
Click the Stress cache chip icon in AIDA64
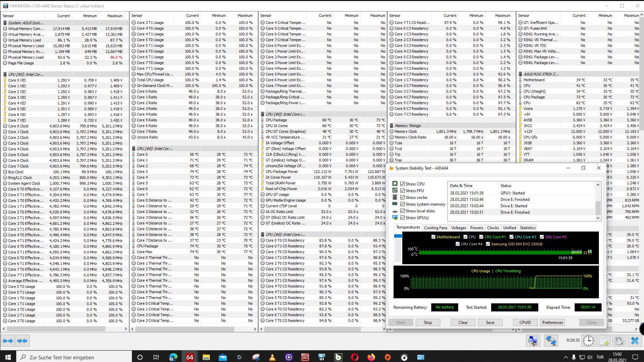pyautogui.click(x=395, y=197)
